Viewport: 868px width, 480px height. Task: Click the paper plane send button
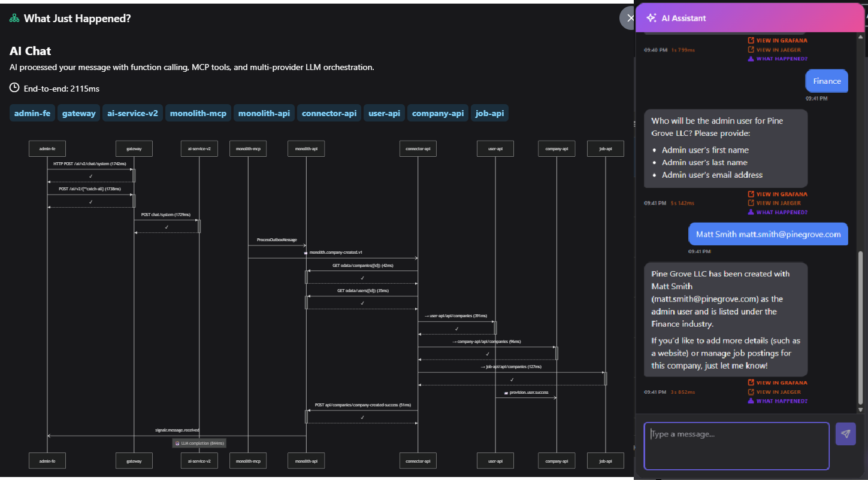tap(845, 434)
